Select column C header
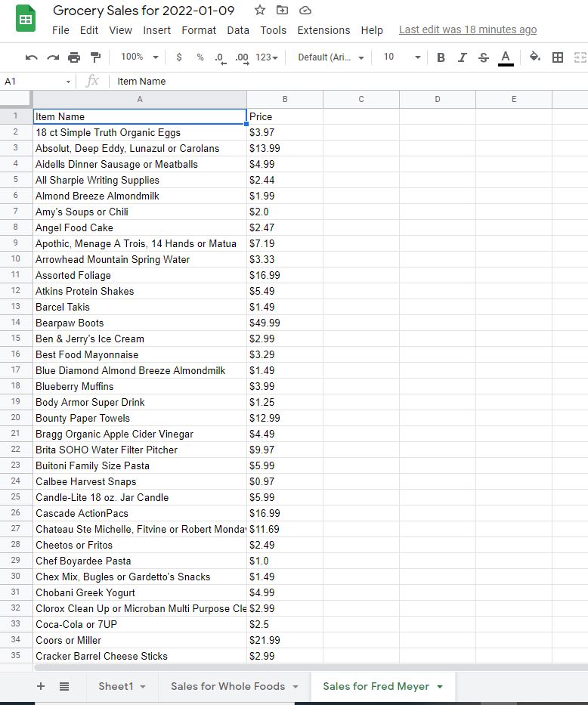Viewport: 588px width, 705px height. [x=361, y=99]
